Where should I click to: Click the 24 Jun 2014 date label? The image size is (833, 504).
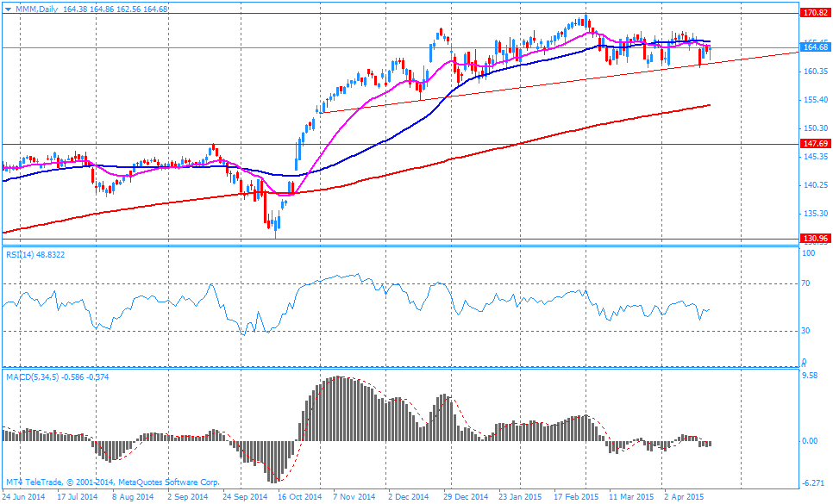23,497
